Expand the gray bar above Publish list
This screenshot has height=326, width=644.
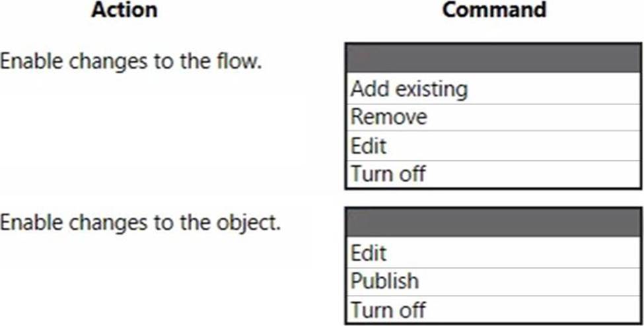493,222
